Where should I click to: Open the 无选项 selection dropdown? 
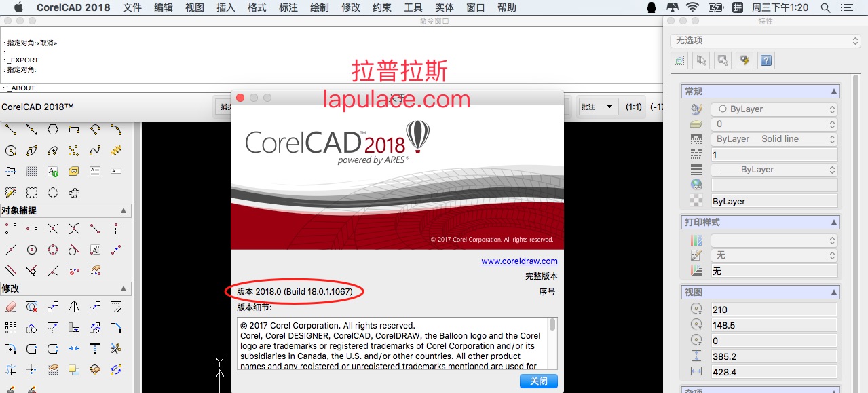(x=766, y=41)
